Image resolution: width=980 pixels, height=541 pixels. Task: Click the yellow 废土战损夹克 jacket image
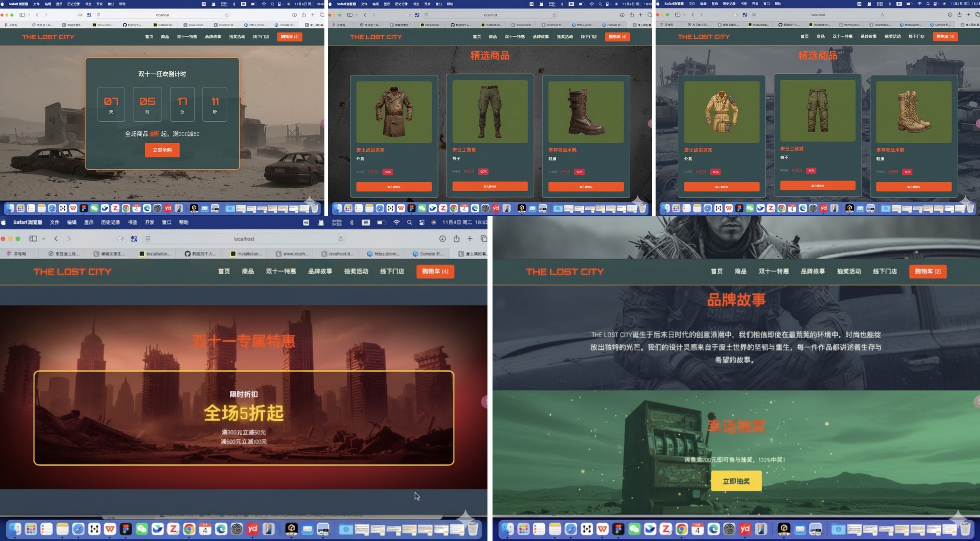click(x=721, y=112)
